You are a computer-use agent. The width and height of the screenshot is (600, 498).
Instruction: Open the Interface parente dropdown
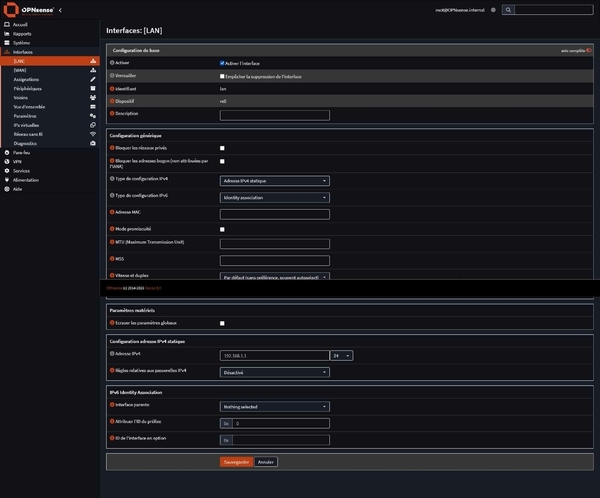pos(274,407)
